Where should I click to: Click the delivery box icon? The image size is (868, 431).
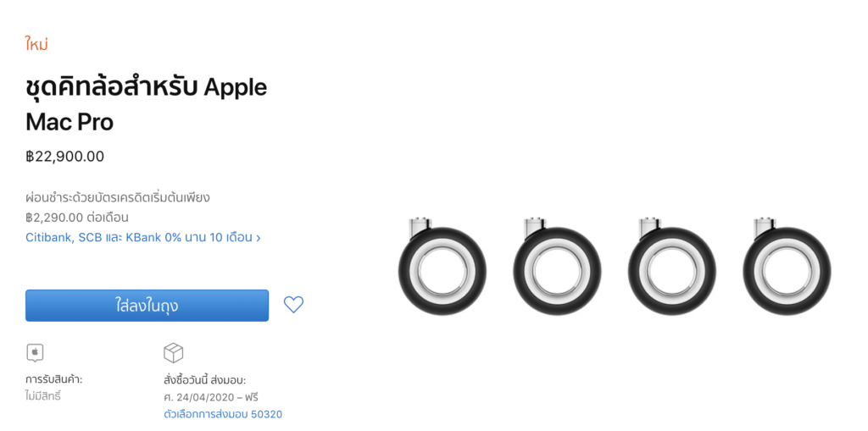(173, 353)
